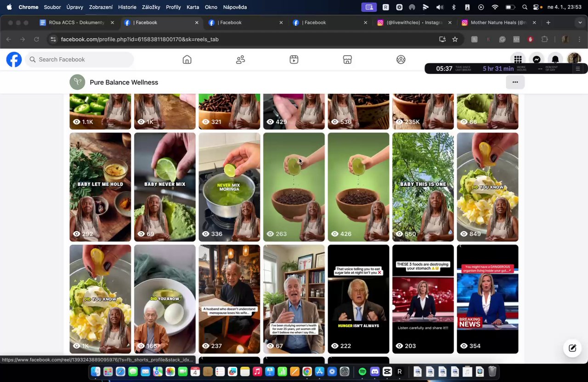Open the DID YOU KNOW reel with 1K views
588x382 pixels.
[x=100, y=299]
